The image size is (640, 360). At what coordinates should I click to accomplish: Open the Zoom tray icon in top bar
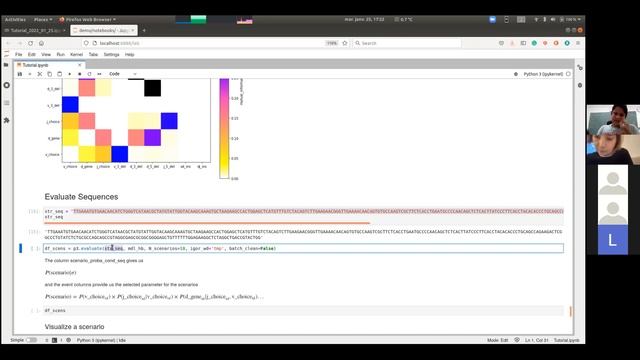(492, 19)
